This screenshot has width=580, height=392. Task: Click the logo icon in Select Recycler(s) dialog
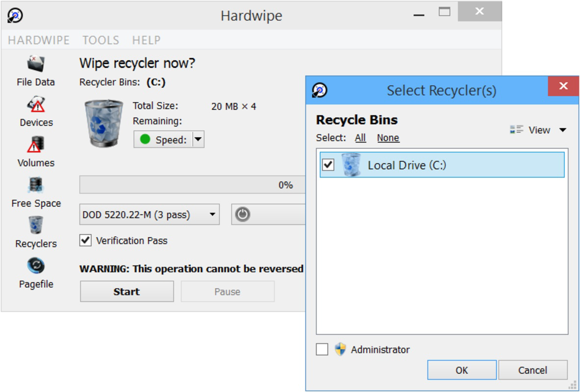(320, 90)
